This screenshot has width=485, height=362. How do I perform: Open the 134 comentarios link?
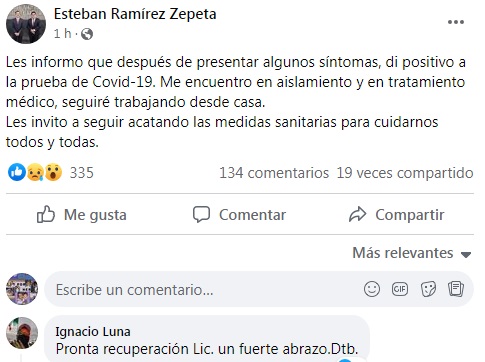coord(274,173)
